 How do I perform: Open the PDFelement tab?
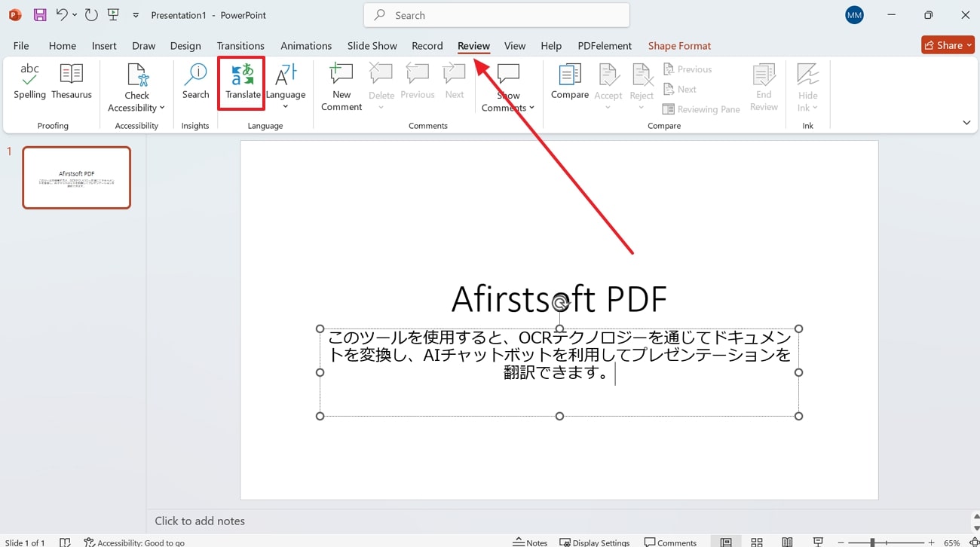pos(605,46)
